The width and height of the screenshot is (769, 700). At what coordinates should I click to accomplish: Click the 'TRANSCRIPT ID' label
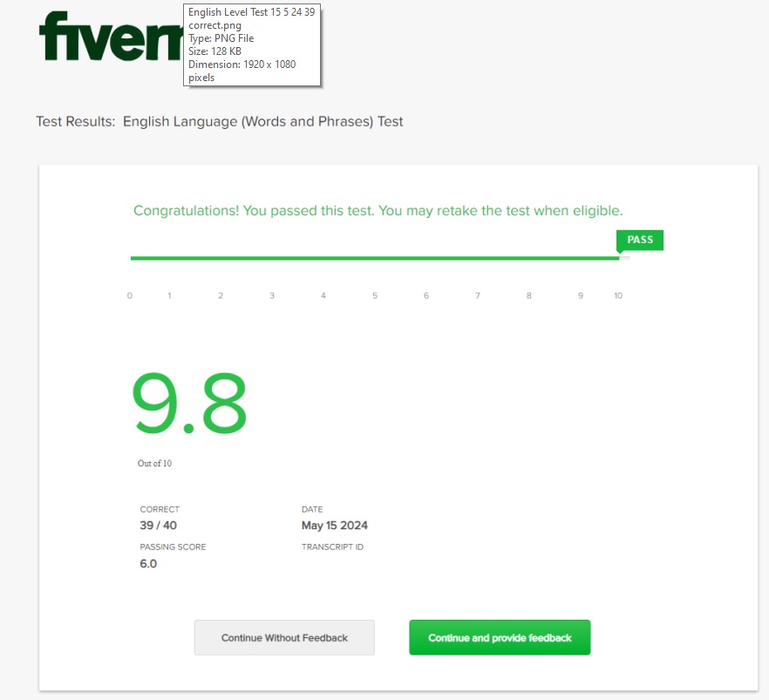pos(332,547)
